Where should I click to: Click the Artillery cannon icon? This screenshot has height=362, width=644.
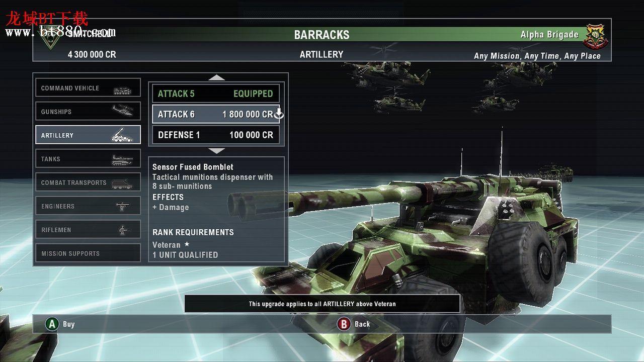(122, 135)
